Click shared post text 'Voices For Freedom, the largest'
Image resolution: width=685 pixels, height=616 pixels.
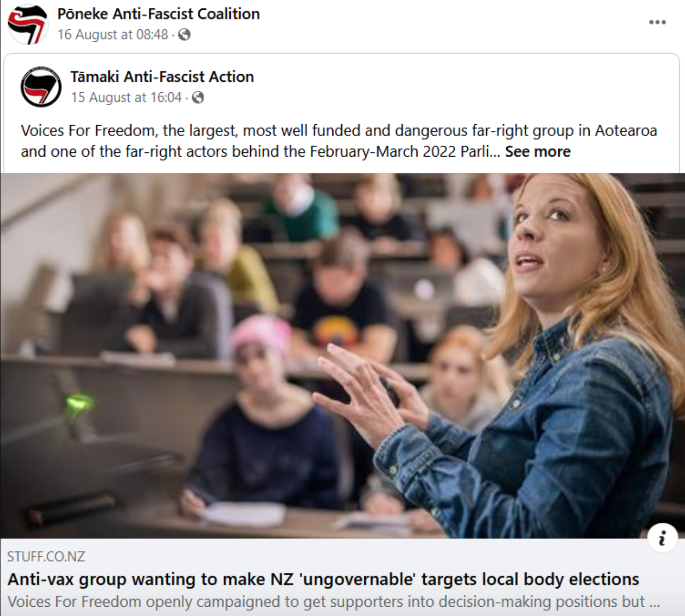pos(339,130)
